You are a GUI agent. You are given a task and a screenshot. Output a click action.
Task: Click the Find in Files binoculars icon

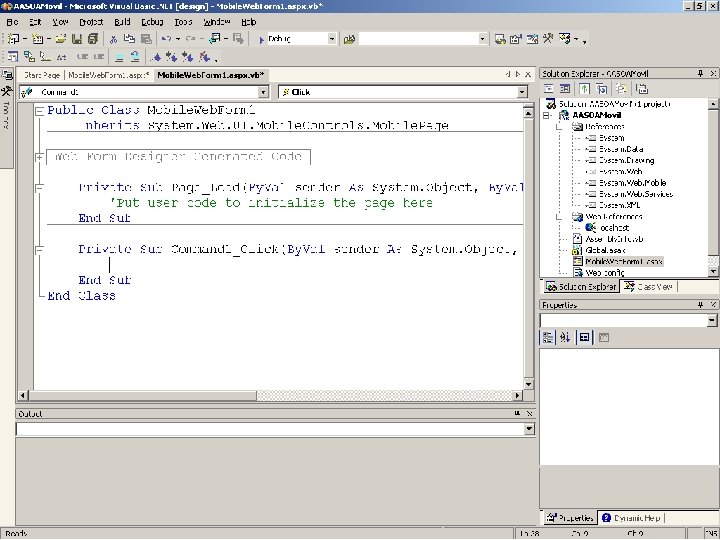pos(349,39)
